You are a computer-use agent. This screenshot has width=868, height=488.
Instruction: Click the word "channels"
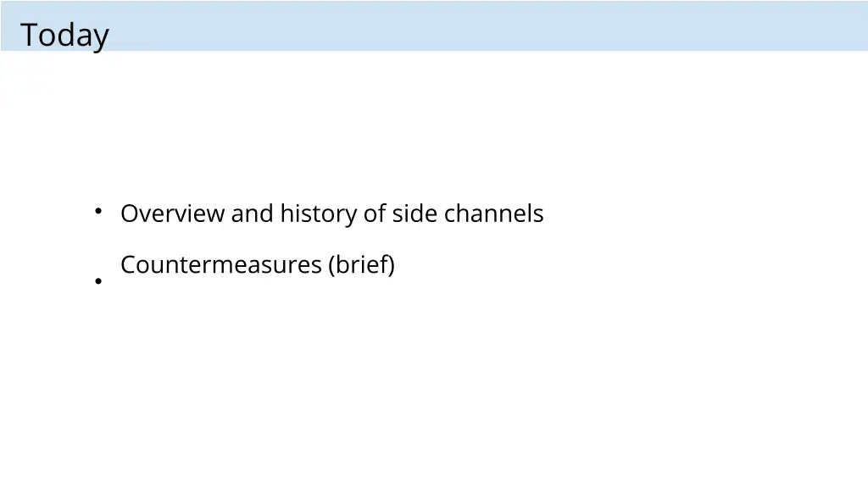[x=494, y=213]
